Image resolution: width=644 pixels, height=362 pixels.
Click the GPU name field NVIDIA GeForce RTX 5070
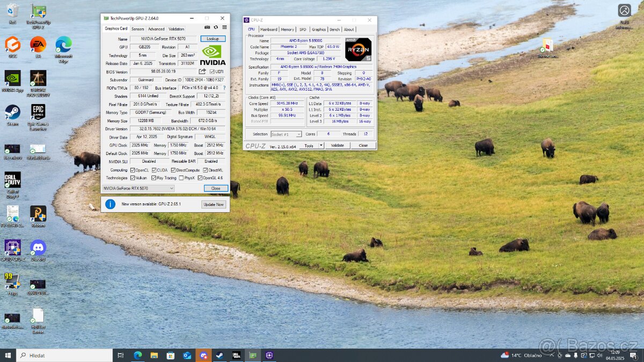point(164,39)
